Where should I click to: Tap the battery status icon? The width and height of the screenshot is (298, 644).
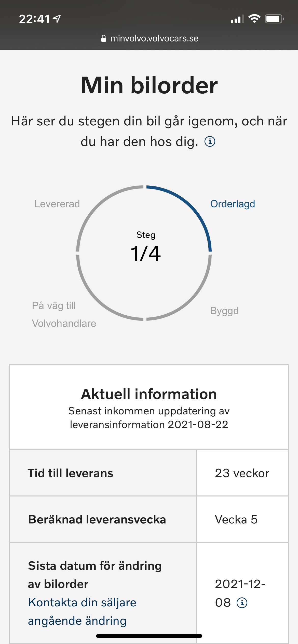coord(274,19)
